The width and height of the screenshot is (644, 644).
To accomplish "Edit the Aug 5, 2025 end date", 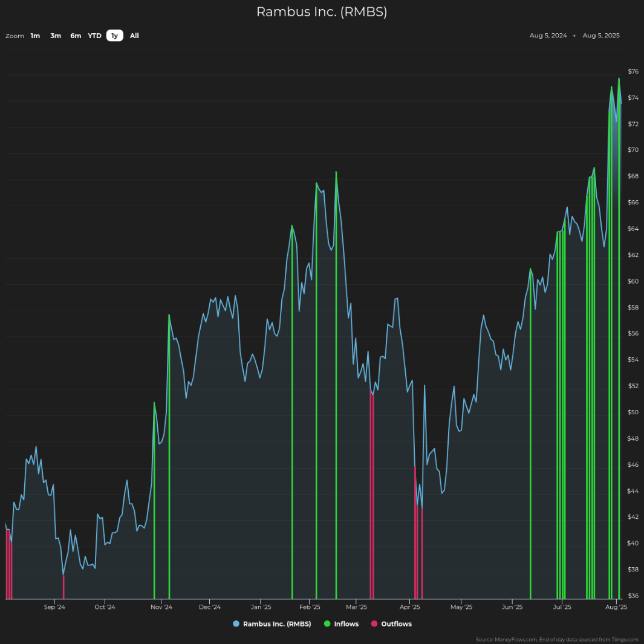I will 601,35.
